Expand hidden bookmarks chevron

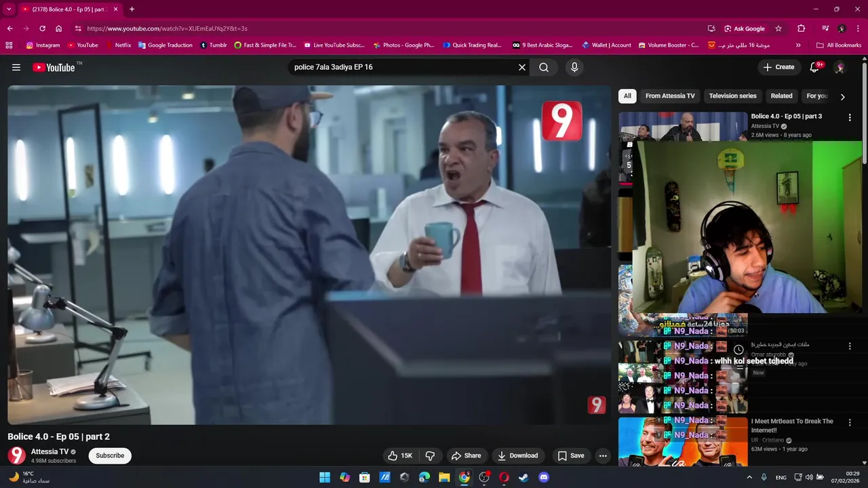coord(798,45)
